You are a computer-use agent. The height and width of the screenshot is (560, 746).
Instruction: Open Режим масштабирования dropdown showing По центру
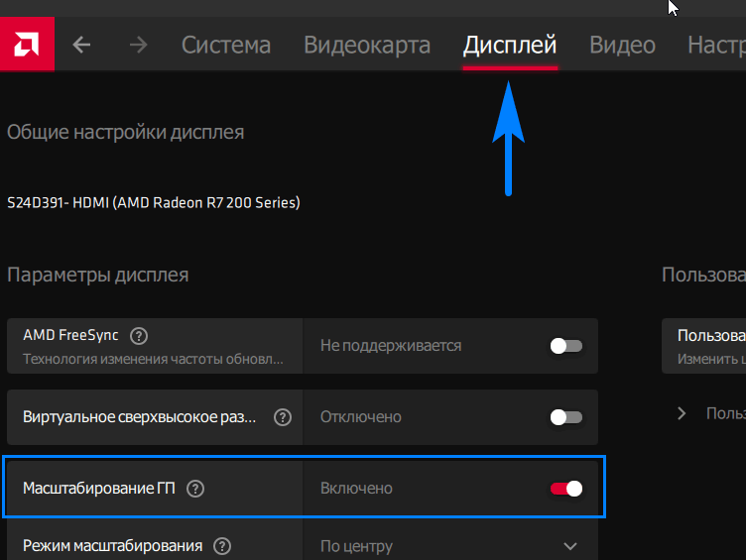pyautogui.click(x=450, y=546)
